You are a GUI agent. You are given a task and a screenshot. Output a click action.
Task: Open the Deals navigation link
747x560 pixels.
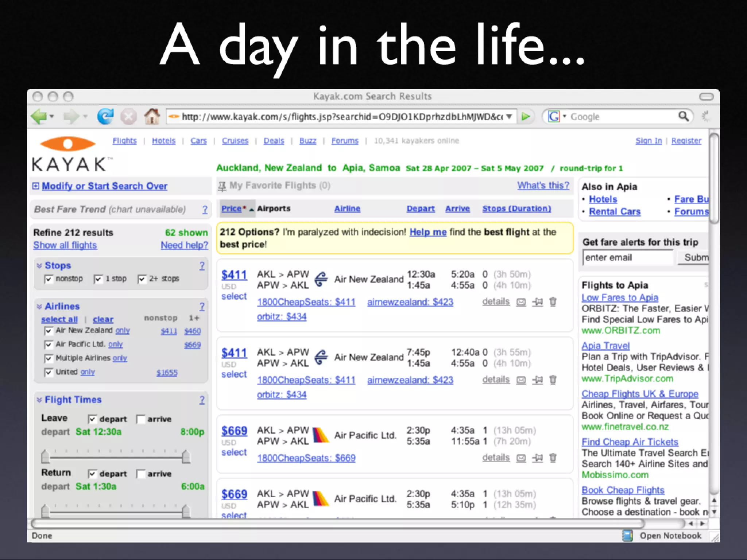pyautogui.click(x=274, y=141)
